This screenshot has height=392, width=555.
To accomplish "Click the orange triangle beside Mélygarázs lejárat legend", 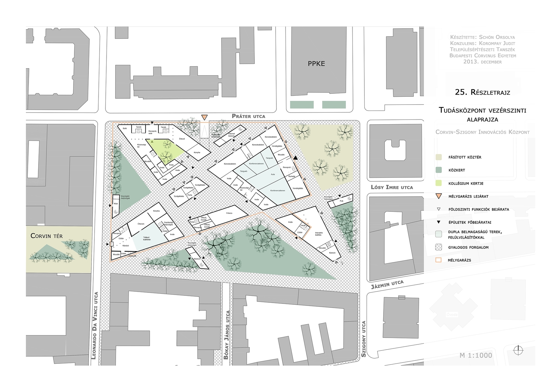I will 438,196.
